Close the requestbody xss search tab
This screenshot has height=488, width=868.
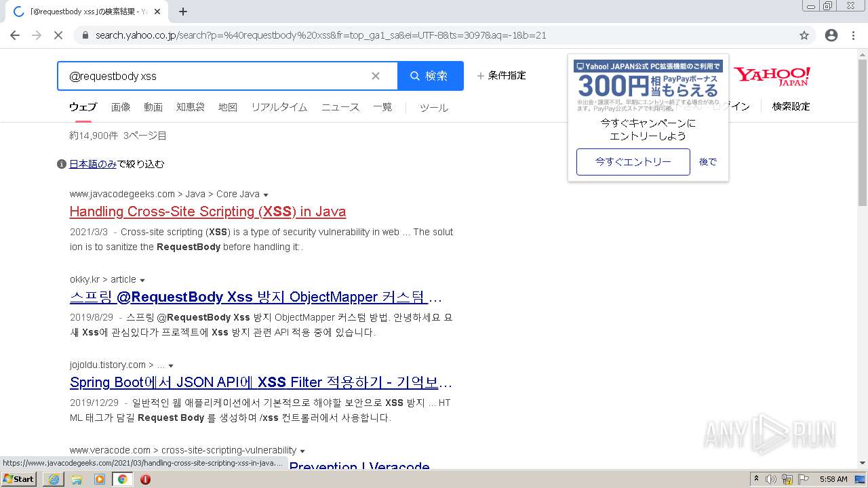tap(157, 12)
